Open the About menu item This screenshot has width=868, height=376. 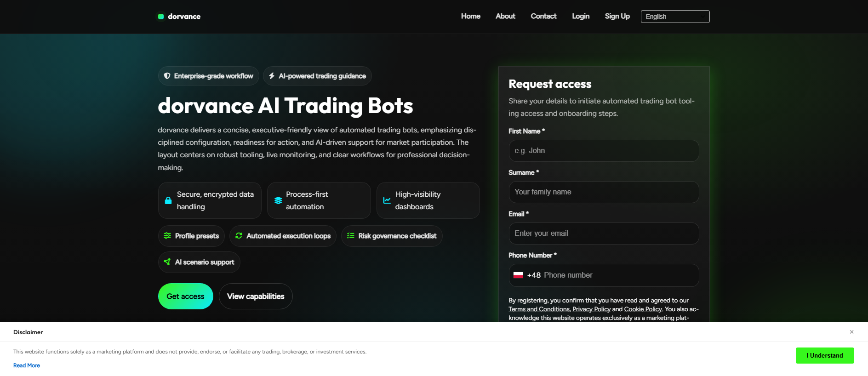[505, 16]
